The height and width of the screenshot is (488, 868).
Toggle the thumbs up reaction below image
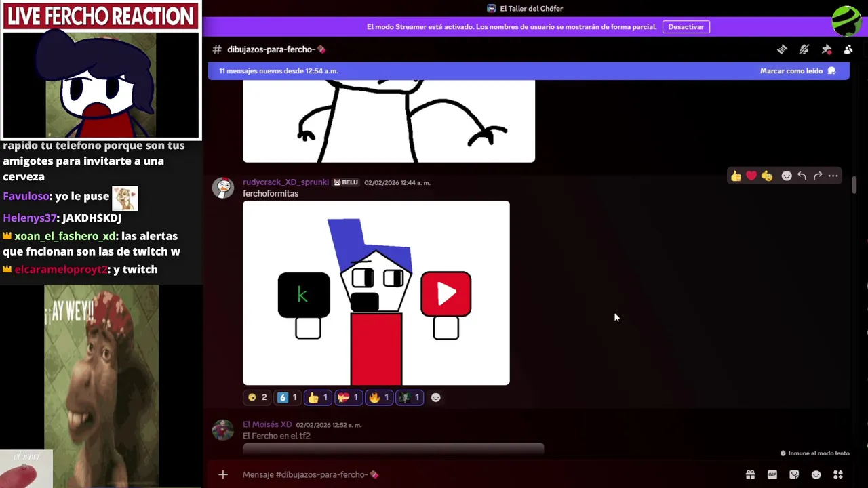tap(318, 398)
